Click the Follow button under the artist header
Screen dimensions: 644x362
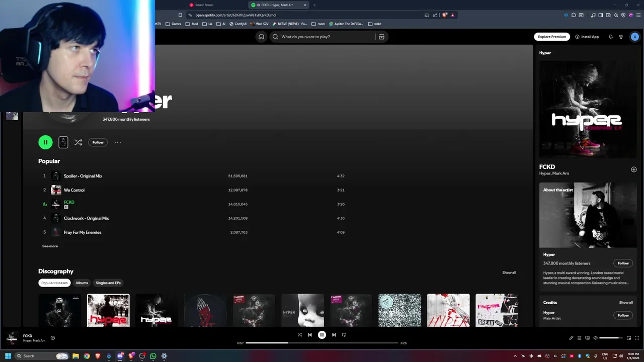pos(98,142)
